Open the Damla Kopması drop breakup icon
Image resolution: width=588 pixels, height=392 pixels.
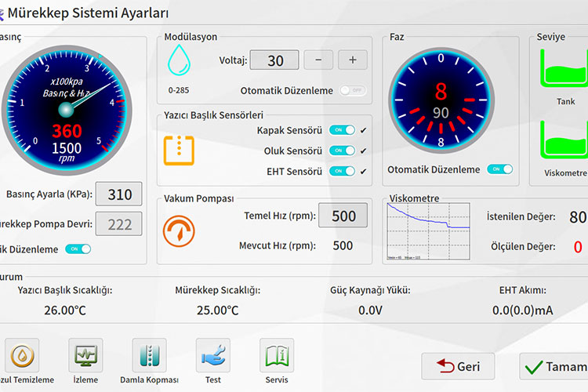tap(149, 355)
